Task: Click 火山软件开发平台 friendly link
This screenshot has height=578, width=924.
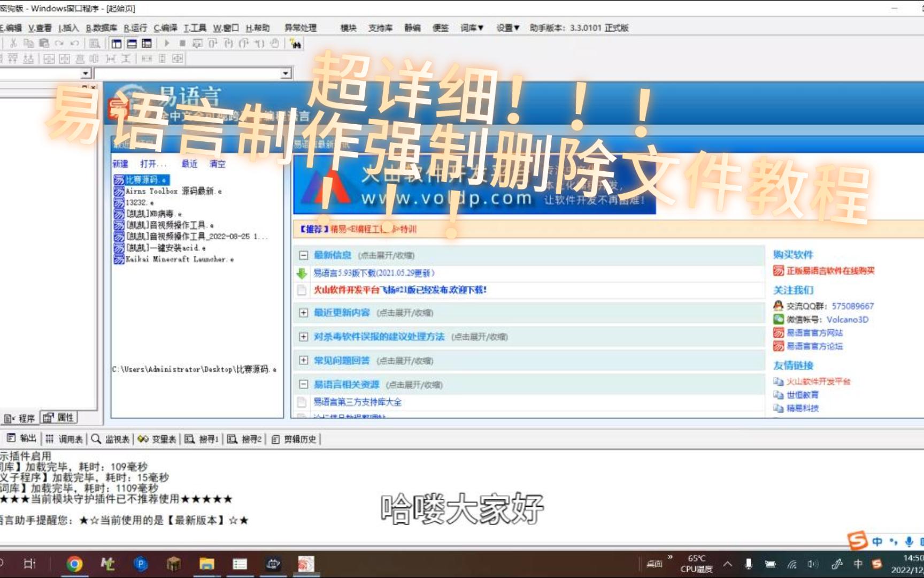Action: pyautogui.click(x=818, y=382)
